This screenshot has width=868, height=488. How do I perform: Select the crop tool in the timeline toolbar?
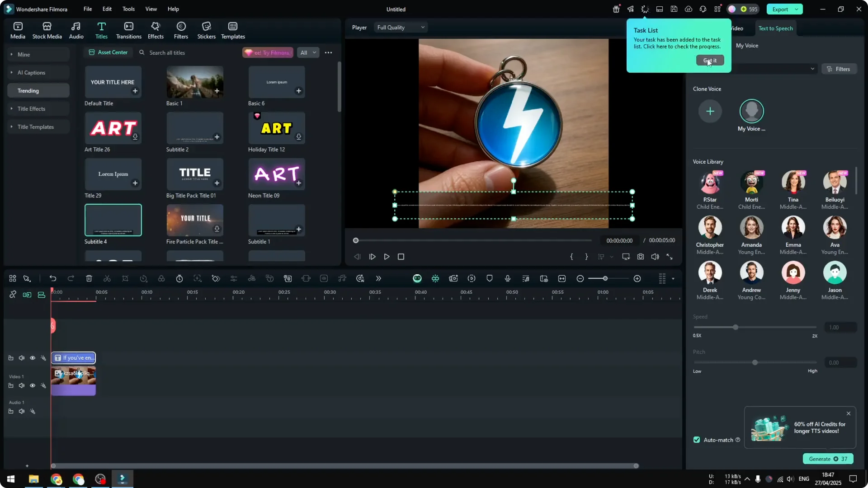[x=125, y=278]
